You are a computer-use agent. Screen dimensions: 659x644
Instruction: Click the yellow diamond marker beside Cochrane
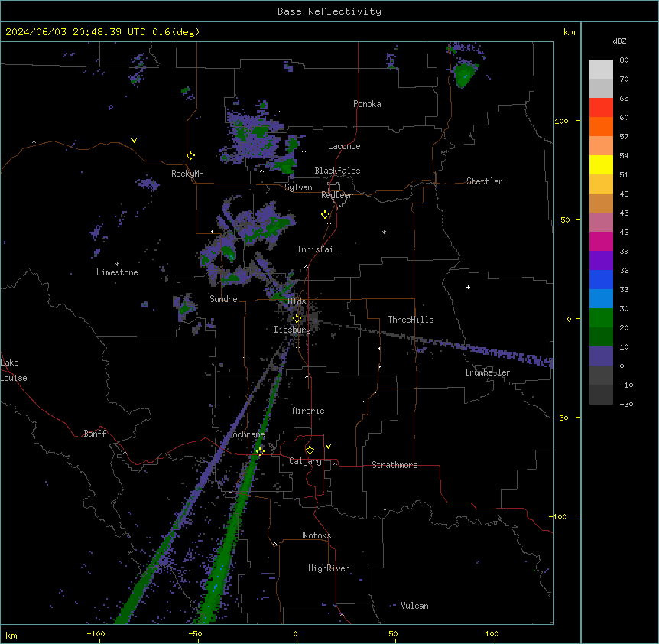pyautogui.click(x=260, y=451)
